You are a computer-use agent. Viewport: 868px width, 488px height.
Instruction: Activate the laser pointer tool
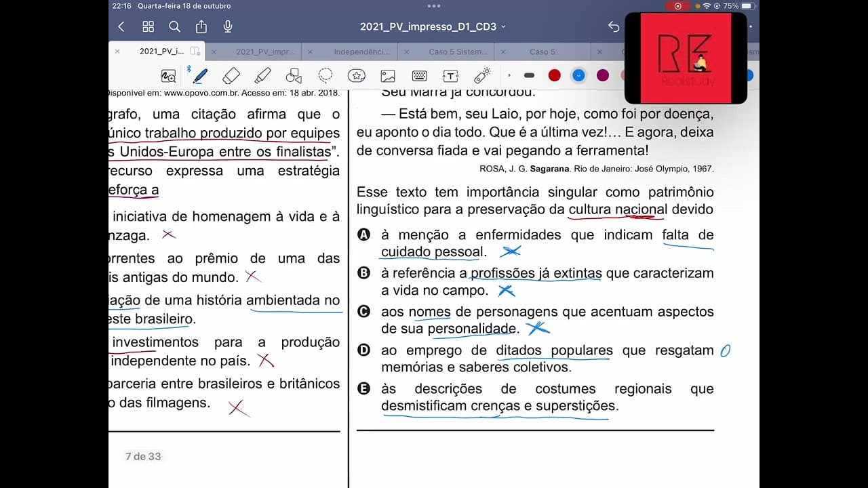point(482,75)
